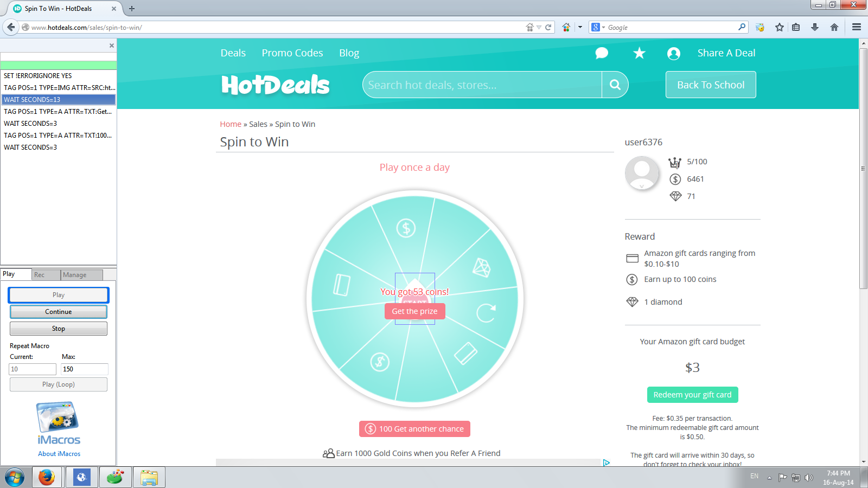Viewport: 868px width, 488px height.
Task: Click the Firefox downloads arrow icon
Action: (x=815, y=27)
